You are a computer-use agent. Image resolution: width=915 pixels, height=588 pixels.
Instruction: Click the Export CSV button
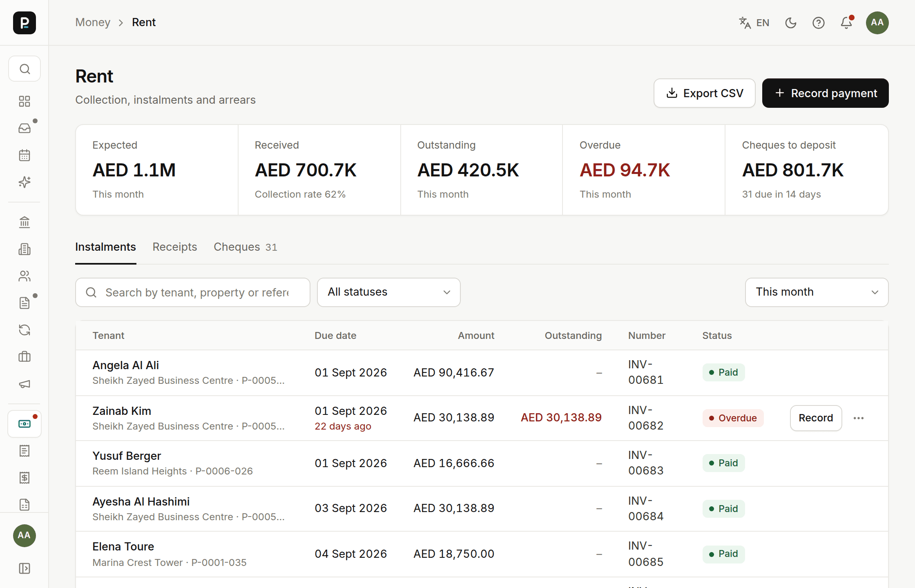705,93
